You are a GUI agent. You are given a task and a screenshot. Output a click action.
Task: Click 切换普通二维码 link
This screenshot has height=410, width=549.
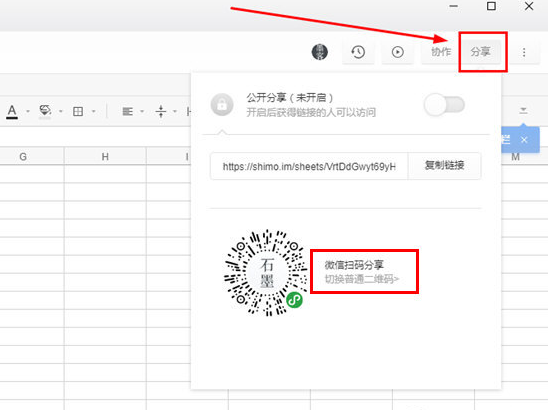(x=362, y=279)
